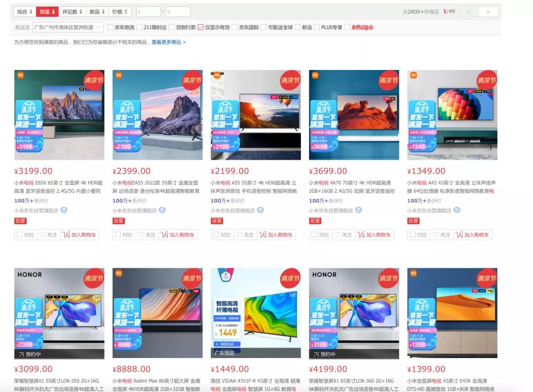The height and width of the screenshot is (392, 533).
Task: Click 加入购物车 for ¥1349.00 A43 TV
Action: coord(472,235)
